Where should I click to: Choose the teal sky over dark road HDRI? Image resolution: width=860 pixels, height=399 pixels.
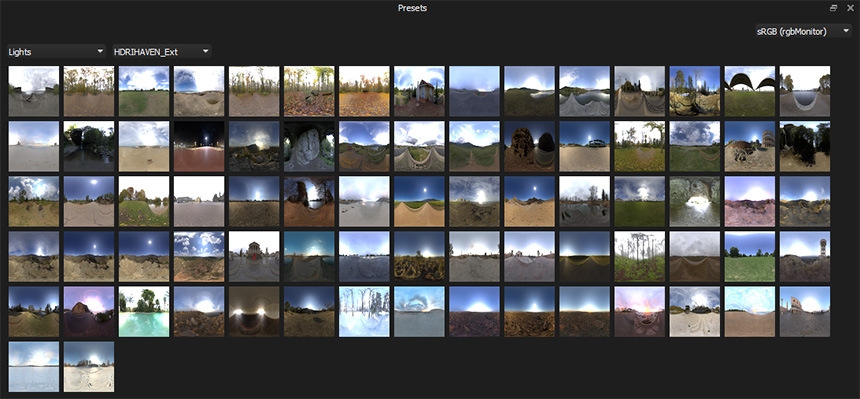click(309, 256)
